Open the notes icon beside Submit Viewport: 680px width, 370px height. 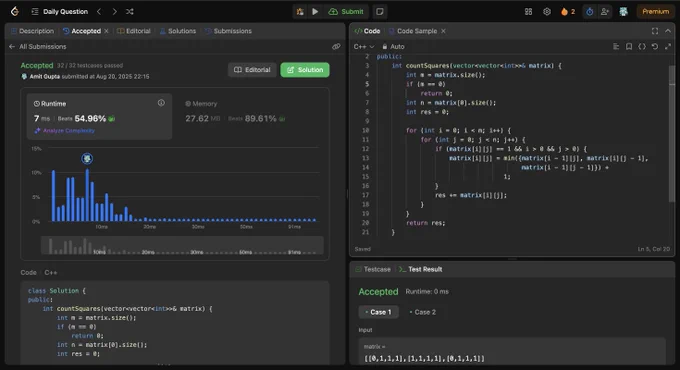379,12
